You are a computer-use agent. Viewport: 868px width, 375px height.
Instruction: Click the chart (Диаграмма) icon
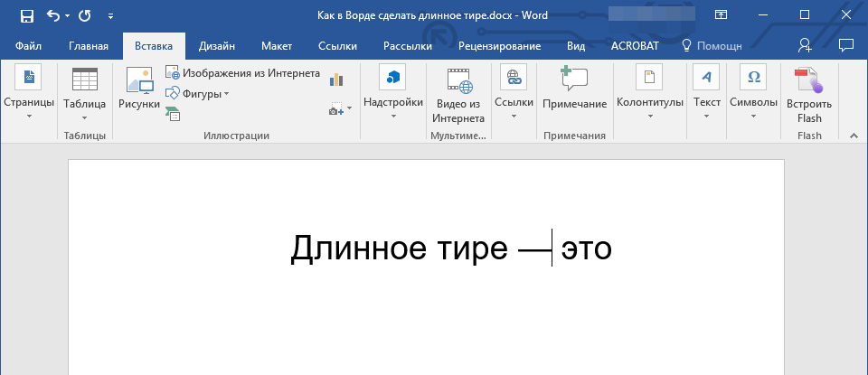point(337,80)
